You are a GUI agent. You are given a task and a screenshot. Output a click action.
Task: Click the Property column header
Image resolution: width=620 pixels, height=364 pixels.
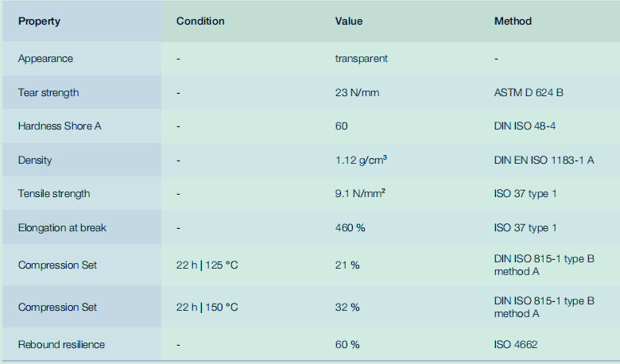39,21
